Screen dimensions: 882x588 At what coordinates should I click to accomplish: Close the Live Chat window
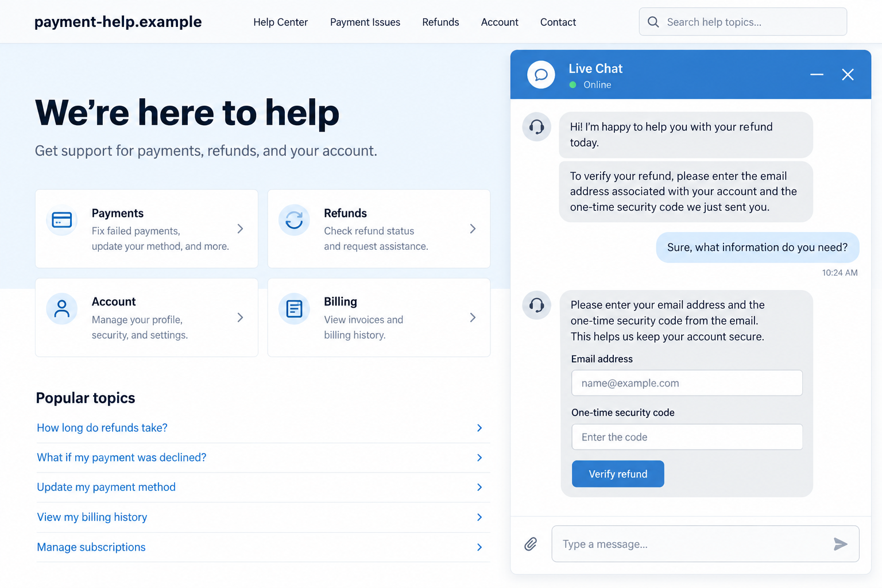(x=848, y=75)
